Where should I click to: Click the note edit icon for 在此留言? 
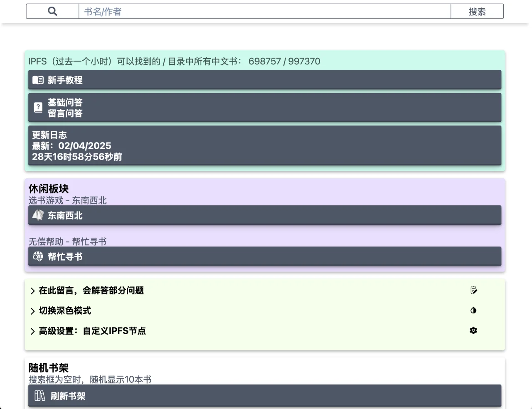pyautogui.click(x=473, y=290)
